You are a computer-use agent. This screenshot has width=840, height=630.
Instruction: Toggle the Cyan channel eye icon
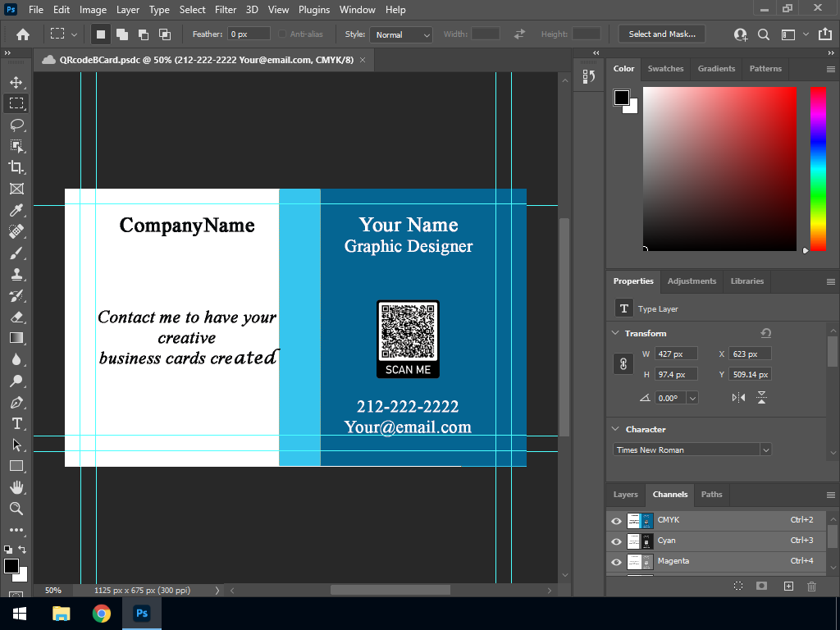616,541
